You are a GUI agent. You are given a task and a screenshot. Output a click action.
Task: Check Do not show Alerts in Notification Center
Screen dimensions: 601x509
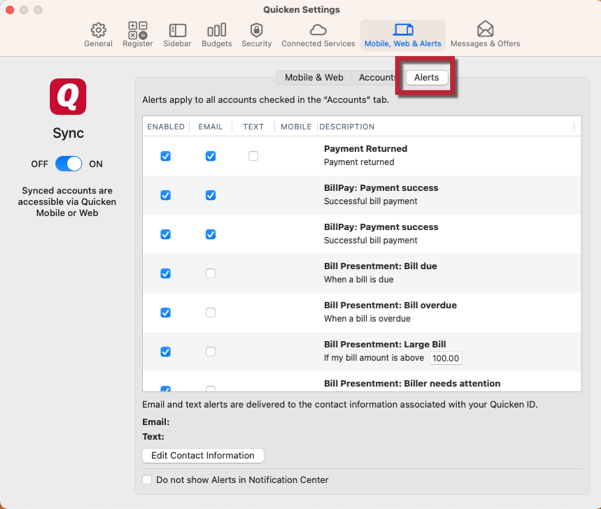(147, 479)
